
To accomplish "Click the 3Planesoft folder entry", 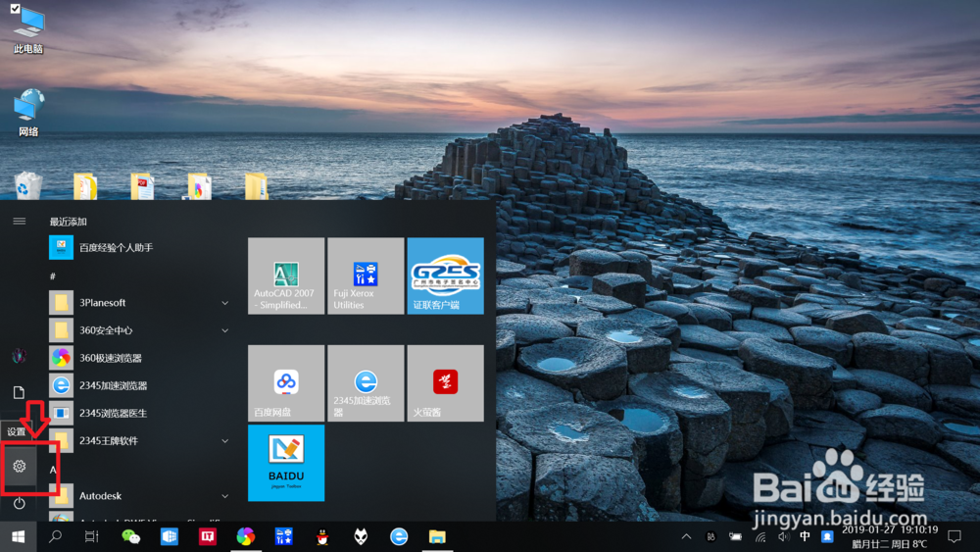I will (x=140, y=303).
